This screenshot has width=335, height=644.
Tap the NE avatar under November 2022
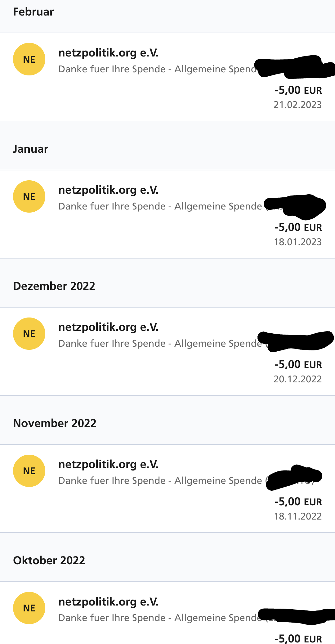(x=29, y=471)
